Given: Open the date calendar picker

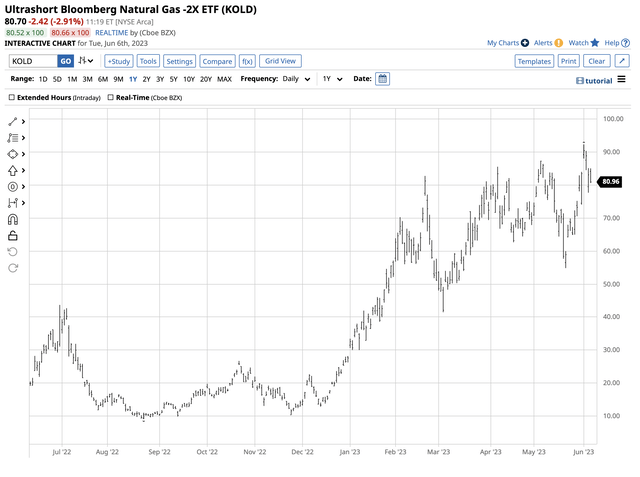Looking at the screenshot, I should click(382, 79).
